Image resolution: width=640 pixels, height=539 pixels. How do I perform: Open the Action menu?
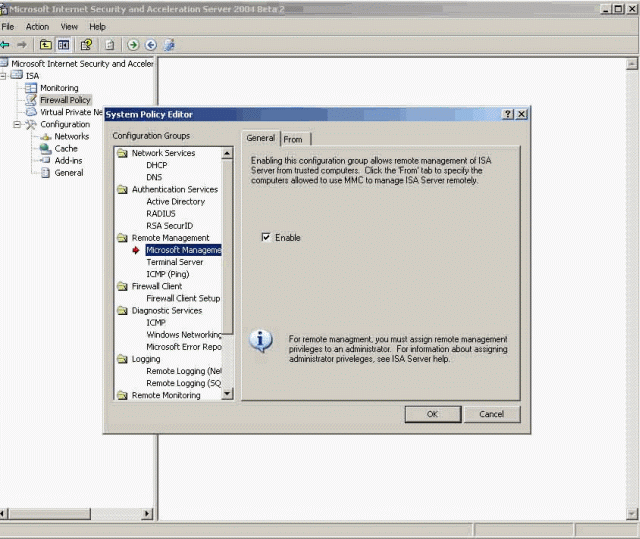point(37,27)
